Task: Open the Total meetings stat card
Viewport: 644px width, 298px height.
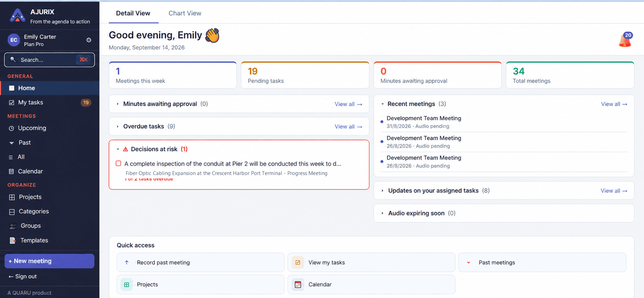Action: (570, 75)
